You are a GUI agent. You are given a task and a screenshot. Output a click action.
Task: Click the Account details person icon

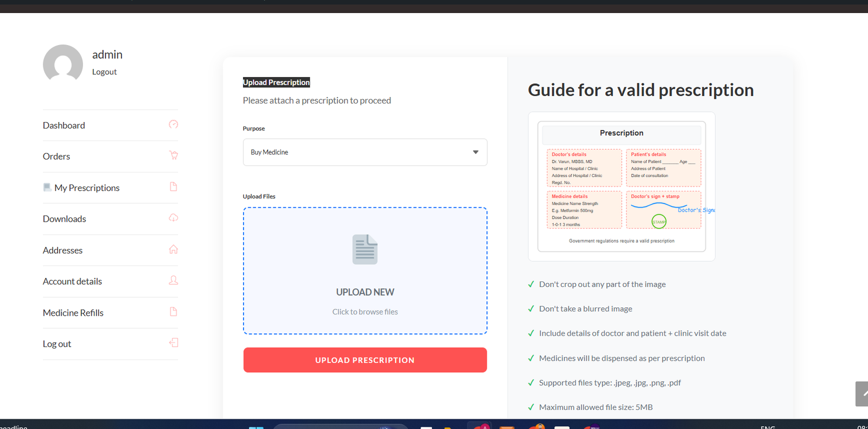174,280
